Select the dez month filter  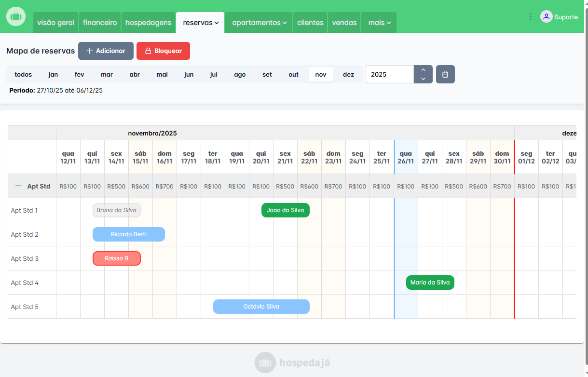coord(348,75)
